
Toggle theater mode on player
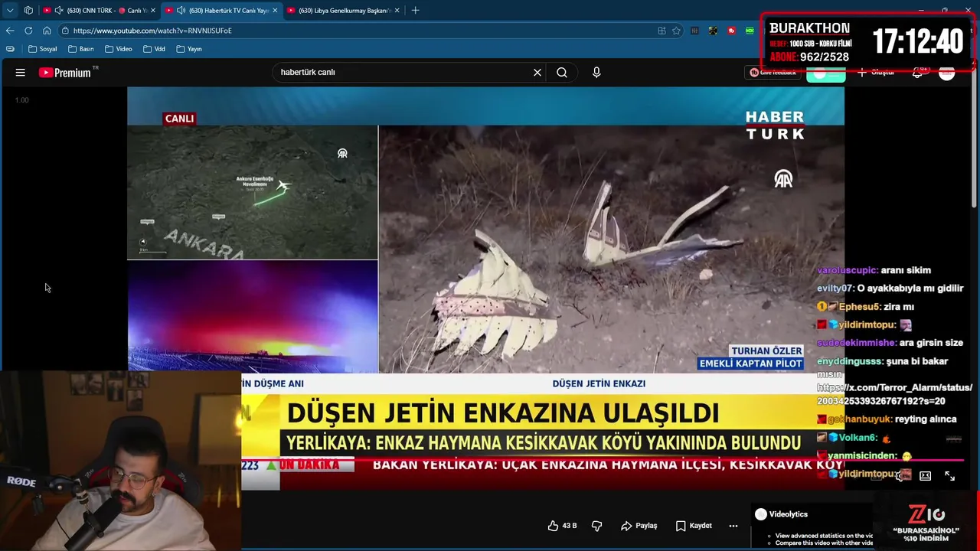925,476
